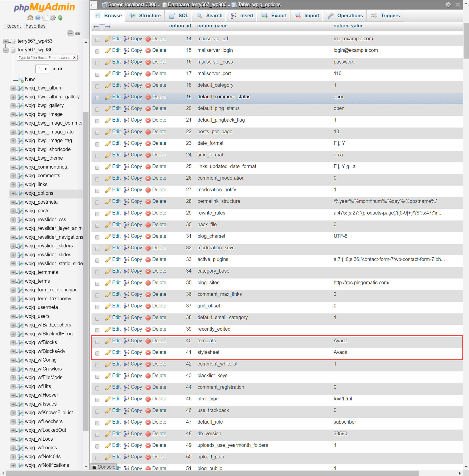Click the table icon beside wpjq_users
Image resolution: width=469 pixels, height=476 pixels.
[21, 316]
